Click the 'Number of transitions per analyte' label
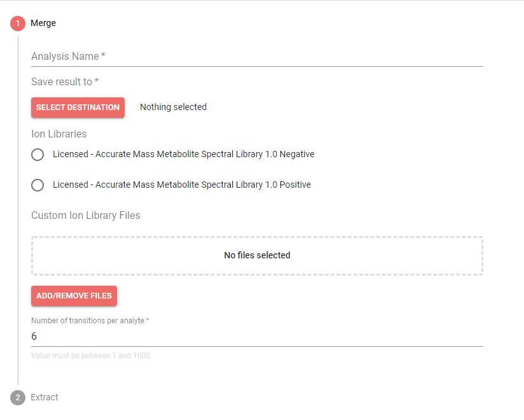 tap(90, 321)
